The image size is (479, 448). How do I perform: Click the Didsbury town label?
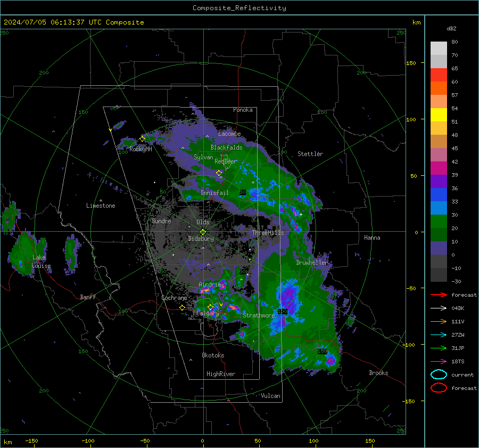click(x=201, y=239)
